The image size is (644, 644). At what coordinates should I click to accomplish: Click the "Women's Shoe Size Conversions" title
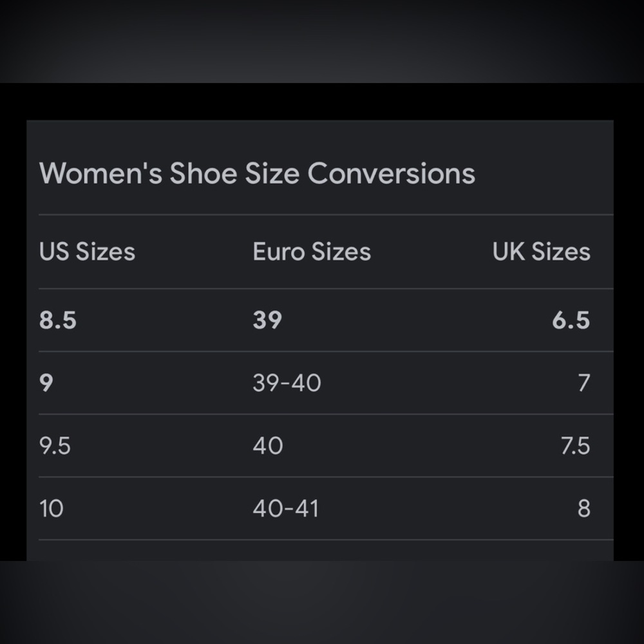click(257, 173)
